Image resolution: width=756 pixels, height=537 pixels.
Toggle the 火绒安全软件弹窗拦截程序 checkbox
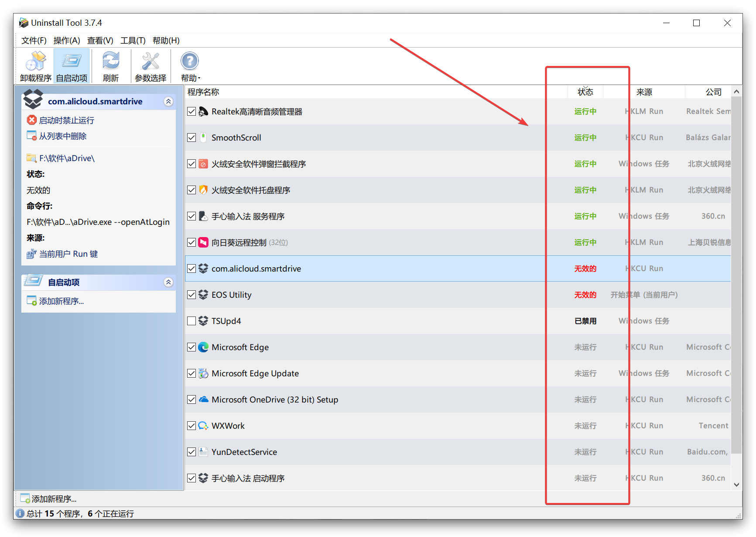point(192,164)
